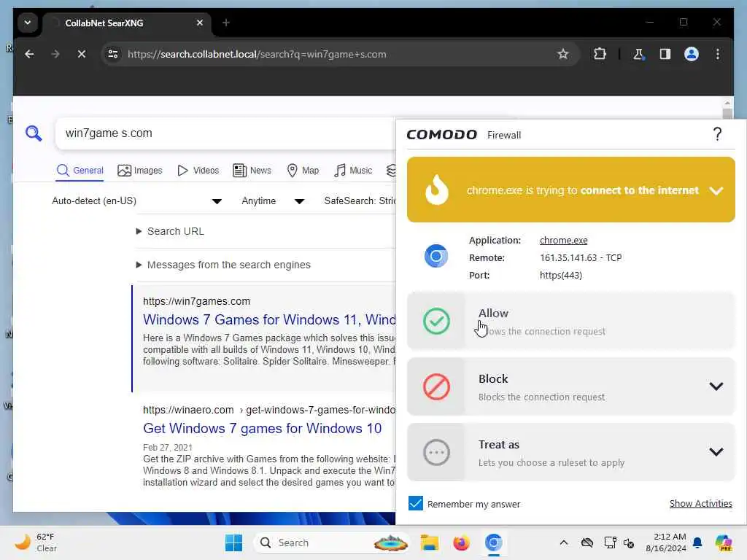The height and width of the screenshot is (560, 747).
Task: Click the green Allow checkmark icon
Action: [436, 321]
